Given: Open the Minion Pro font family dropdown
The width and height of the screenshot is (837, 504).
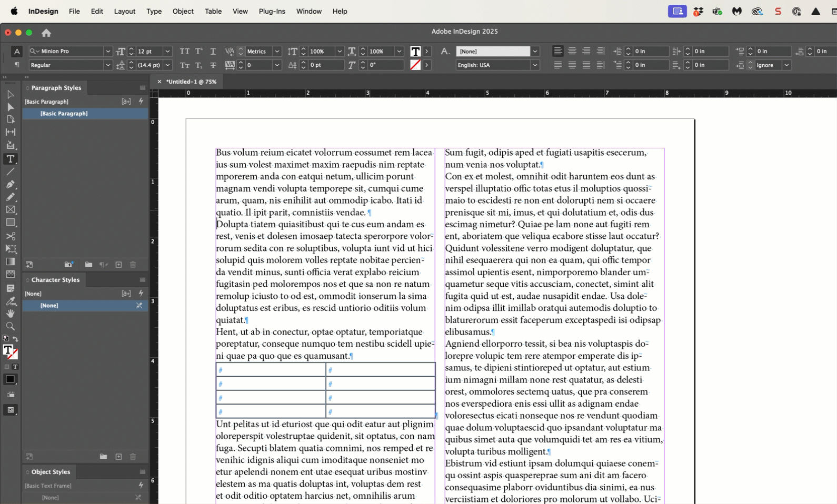Looking at the screenshot, I should tap(108, 51).
